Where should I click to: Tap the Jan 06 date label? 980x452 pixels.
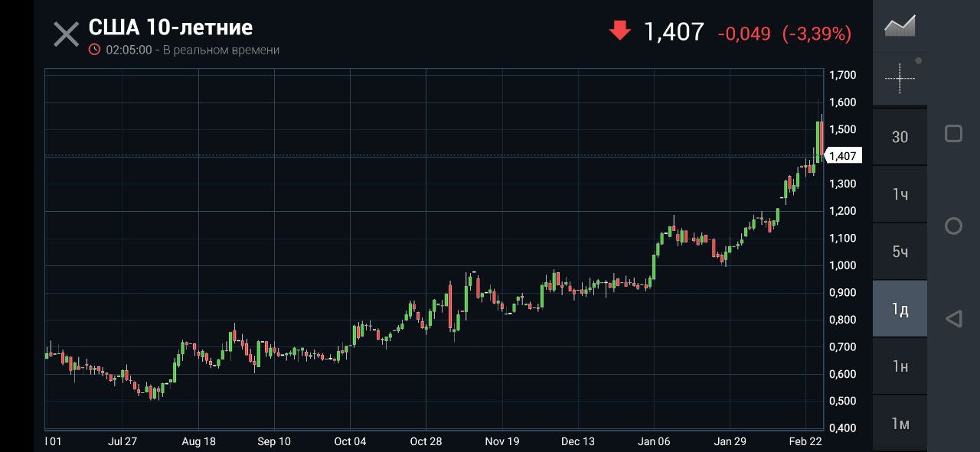(x=655, y=441)
